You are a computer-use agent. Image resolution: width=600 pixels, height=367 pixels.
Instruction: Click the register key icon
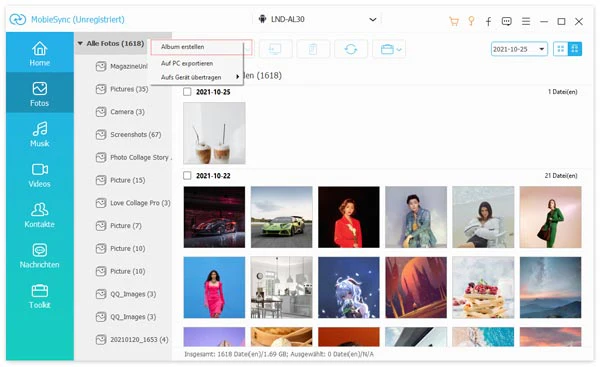[x=471, y=21]
